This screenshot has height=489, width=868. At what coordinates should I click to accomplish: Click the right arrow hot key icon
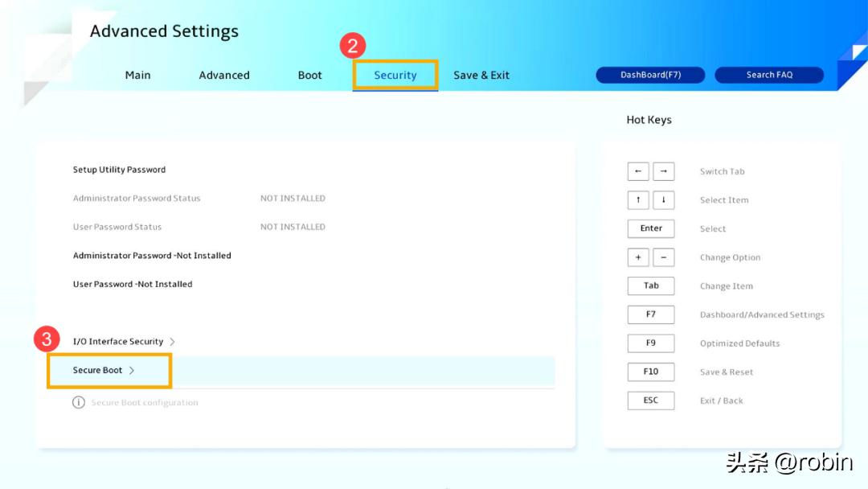(663, 171)
